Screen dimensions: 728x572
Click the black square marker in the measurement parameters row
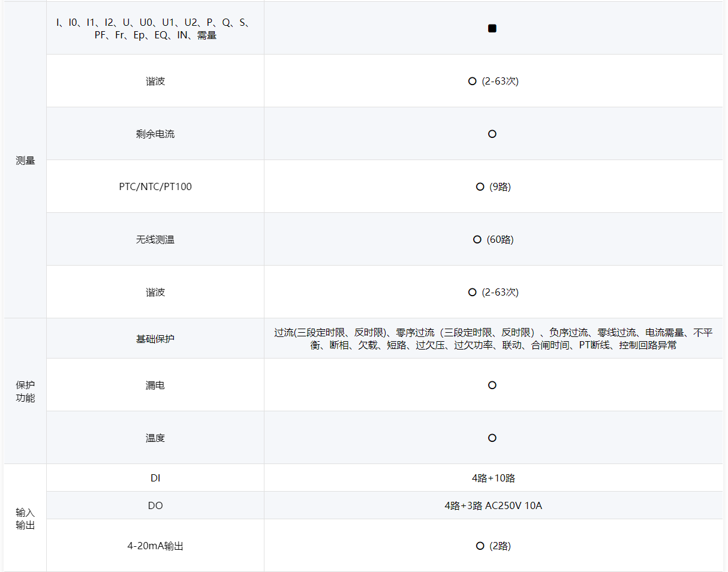[x=492, y=29]
